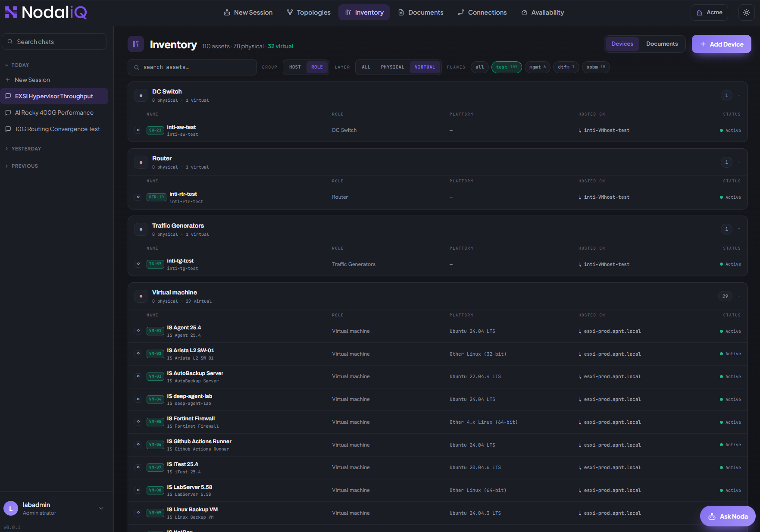Screen dimensions: 760x532
Task: Switch to the Devices view tab
Action: (622, 44)
